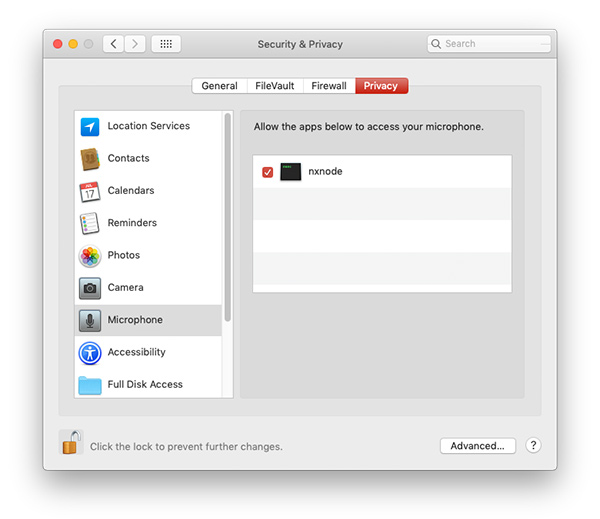Screen dimensions: 600x519
Task: Open the Calendars privacy category
Action: point(130,191)
